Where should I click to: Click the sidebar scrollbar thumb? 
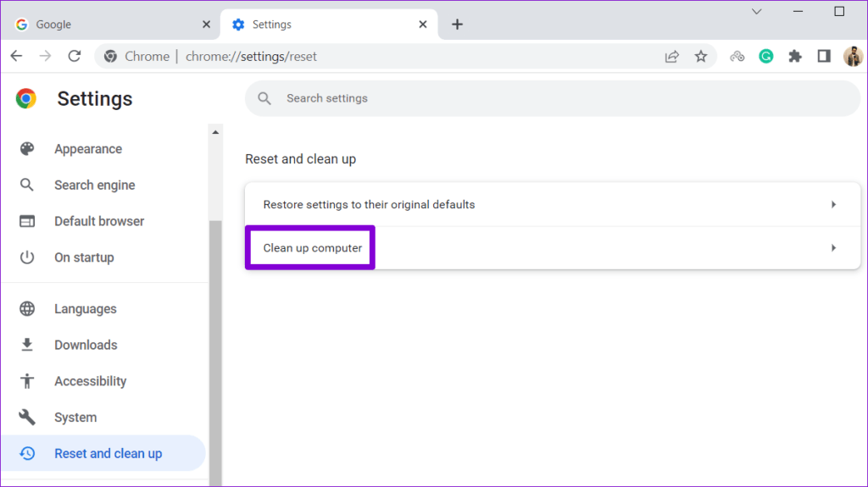[x=215, y=354]
